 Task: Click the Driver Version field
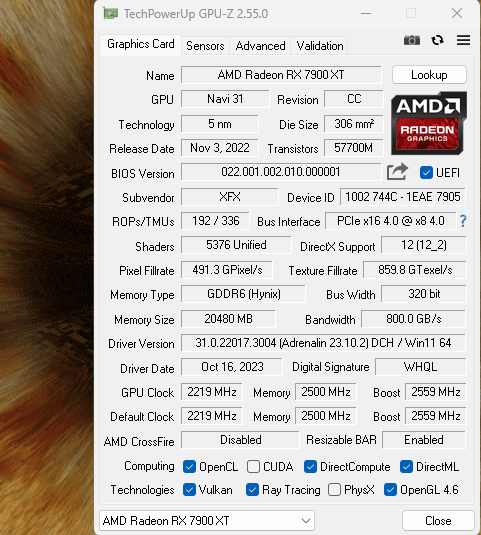323,343
